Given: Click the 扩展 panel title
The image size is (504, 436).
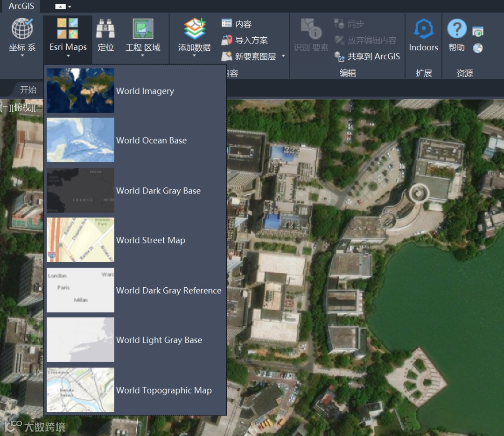Looking at the screenshot, I should (x=424, y=73).
